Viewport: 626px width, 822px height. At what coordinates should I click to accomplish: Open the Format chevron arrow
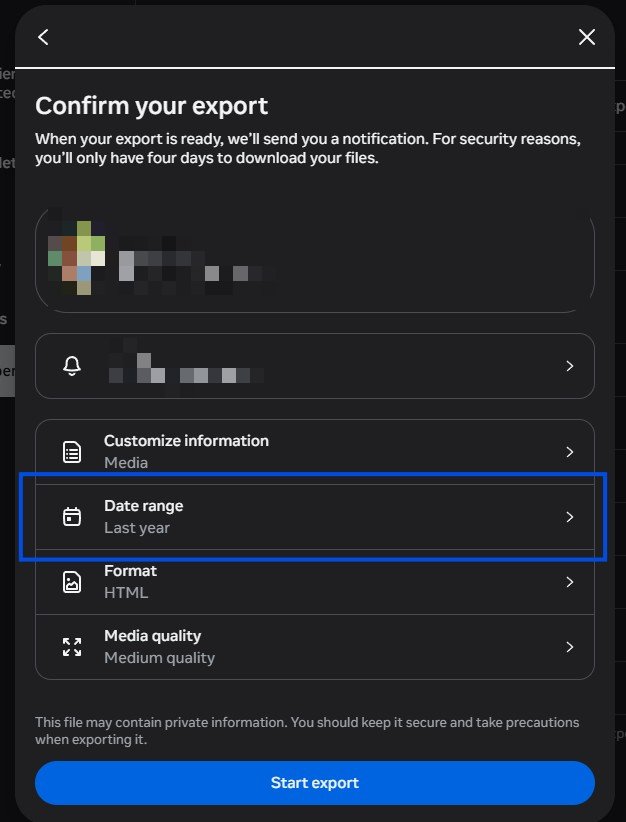570,582
